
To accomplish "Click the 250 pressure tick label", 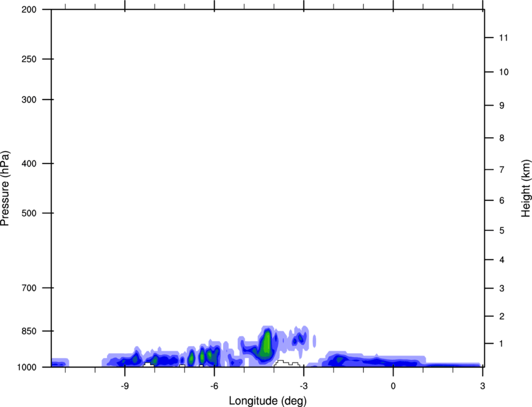I will pos(29,59).
